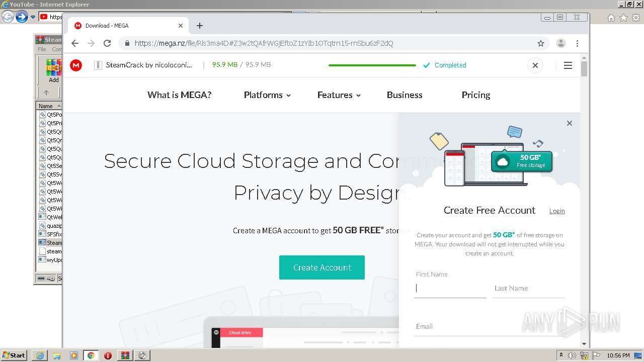Open What is MEGA? page
The height and width of the screenshot is (362, 644).
coord(179,95)
